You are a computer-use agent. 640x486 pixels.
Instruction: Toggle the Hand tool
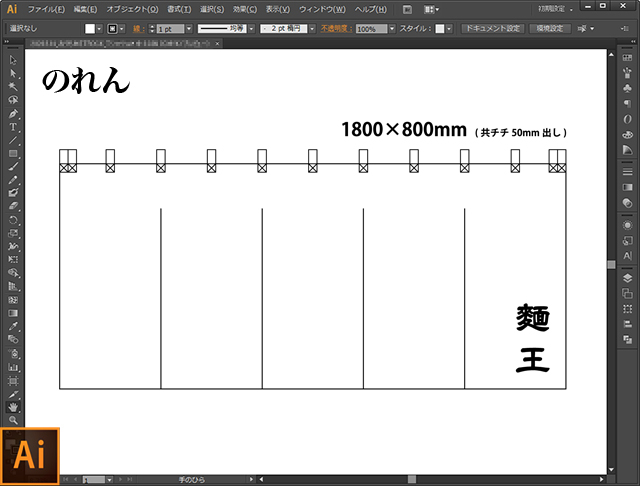pyautogui.click(x=13, y=407)
